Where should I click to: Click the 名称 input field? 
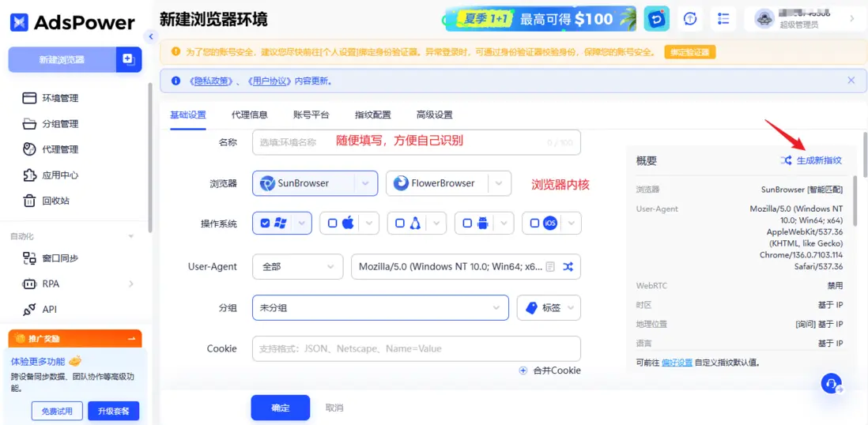417,142
